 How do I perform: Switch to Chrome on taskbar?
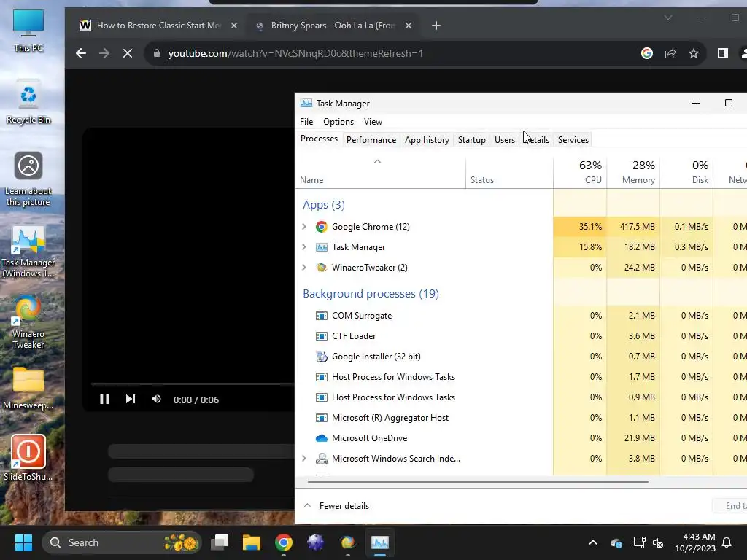[x=284, y=542]
